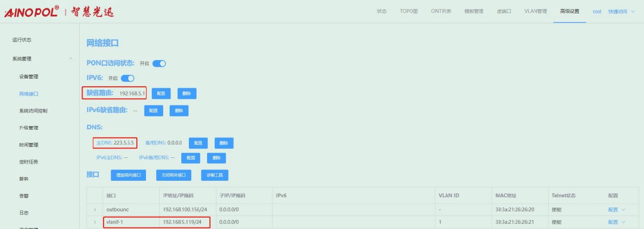Disable the IPV6 switch
Image resolution: width=644 pixels, height=229 pixels.
(x=127, y=78)
